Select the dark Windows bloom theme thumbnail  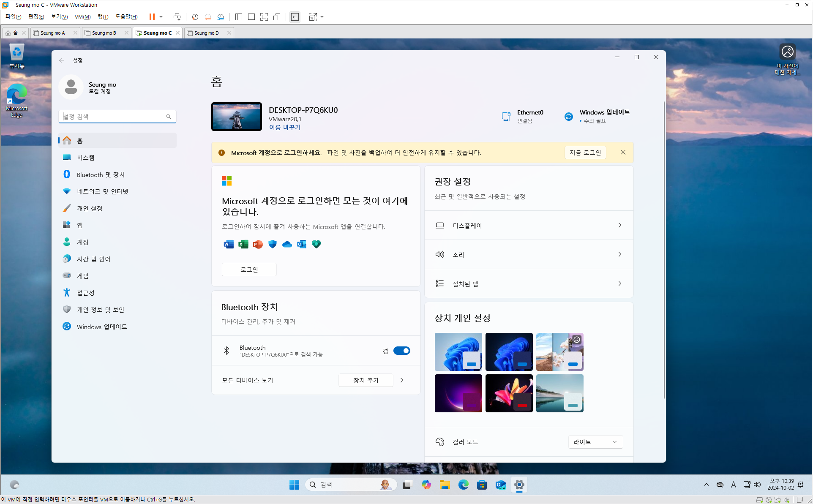point(509,352)
